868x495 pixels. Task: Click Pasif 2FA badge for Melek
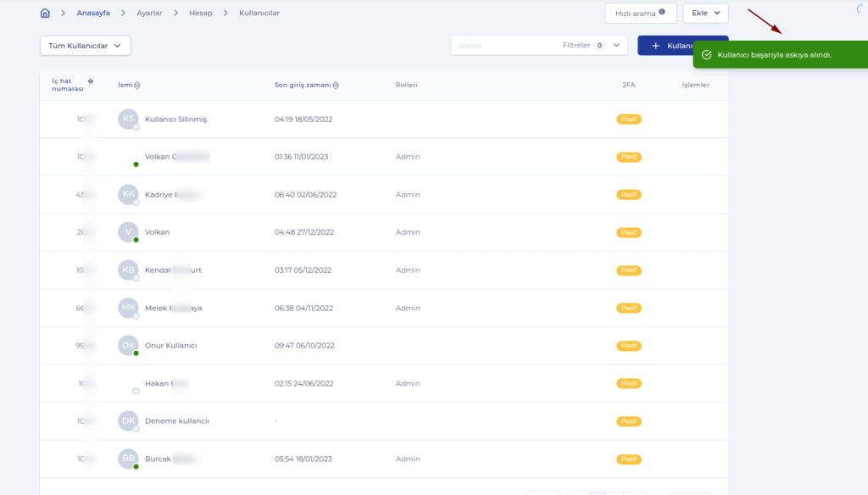tap(629, 308)
